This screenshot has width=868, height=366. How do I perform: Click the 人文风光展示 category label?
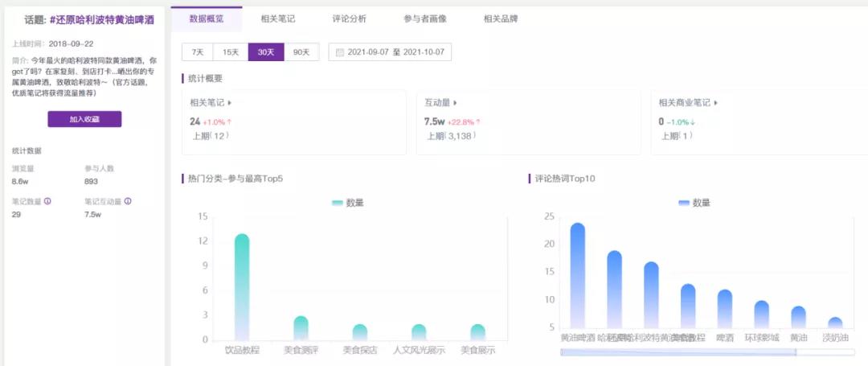coord(419,350)
